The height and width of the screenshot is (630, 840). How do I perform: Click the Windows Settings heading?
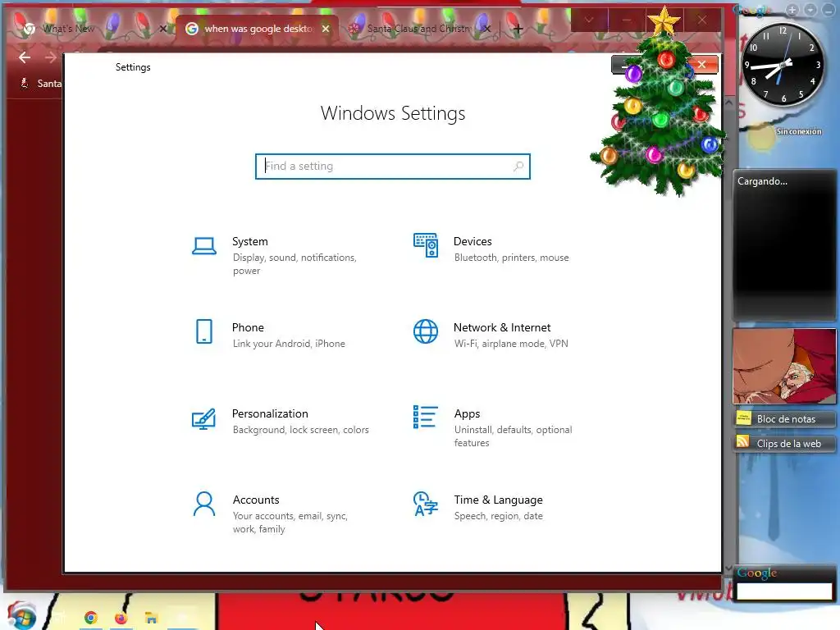point(393,113)
